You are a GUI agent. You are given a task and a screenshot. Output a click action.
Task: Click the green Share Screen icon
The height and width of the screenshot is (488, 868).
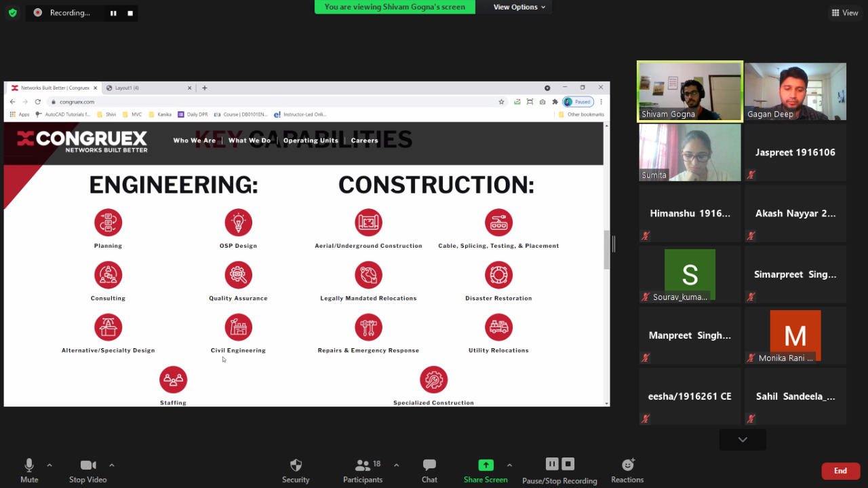click(x=486, y=465)
